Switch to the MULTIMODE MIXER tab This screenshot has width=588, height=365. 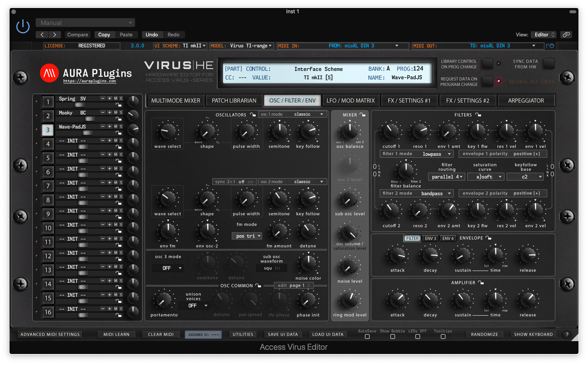(176, 100)
